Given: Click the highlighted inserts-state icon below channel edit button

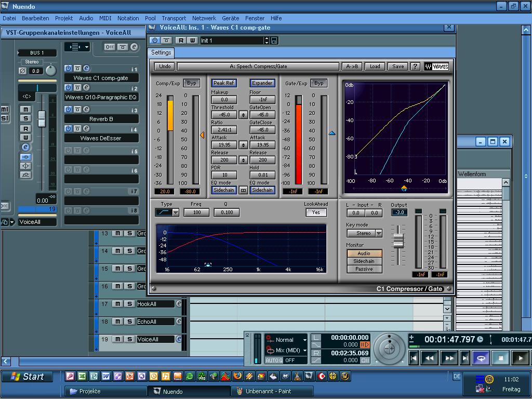Looking at the screenshot, I should (x=25, y=157).
